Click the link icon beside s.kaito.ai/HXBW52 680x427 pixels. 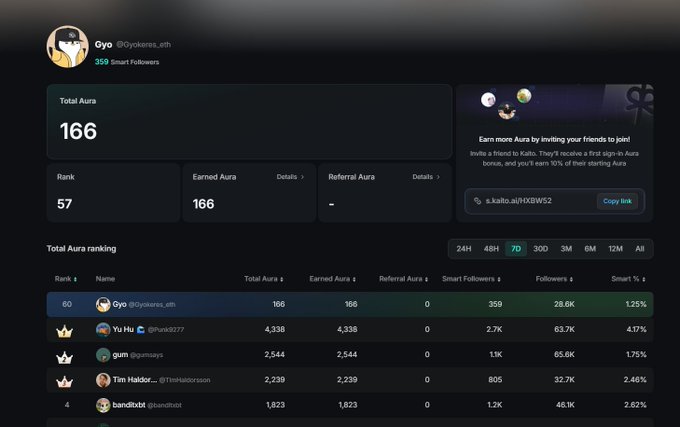coord(477,201)
